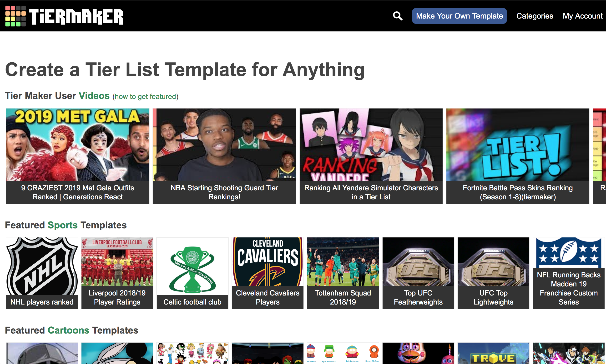Open Top UFC Featherweights belt image
This screenshot has width=606, height=364.
[x=418, y=262]
